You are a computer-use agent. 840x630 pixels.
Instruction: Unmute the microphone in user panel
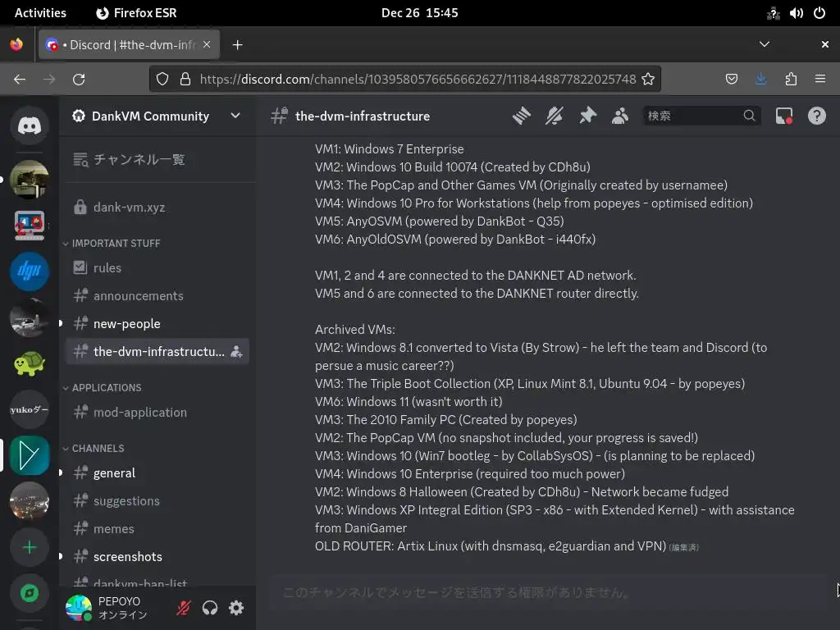tap(184, 608)
